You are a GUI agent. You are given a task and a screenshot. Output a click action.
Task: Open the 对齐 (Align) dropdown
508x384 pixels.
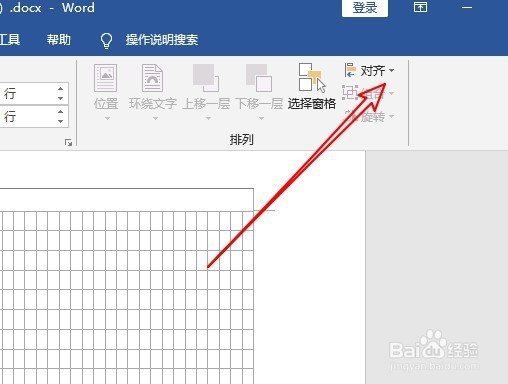pyautogui.click(x=369, y=71)
